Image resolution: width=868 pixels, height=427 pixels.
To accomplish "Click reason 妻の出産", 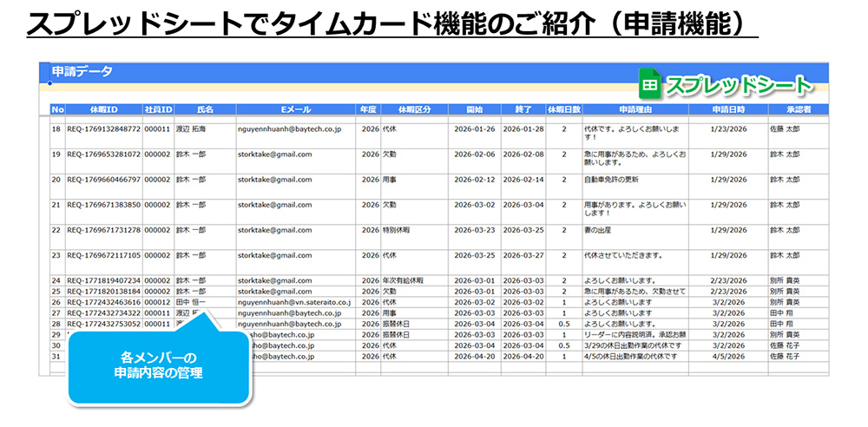I will (597, 230).
